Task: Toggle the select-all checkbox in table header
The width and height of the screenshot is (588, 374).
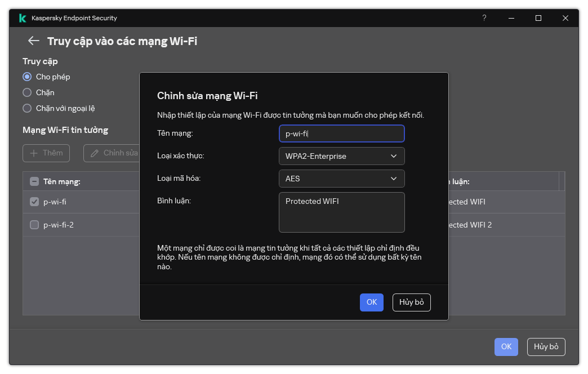Action: pyautogui.click(x=34, y=181)
